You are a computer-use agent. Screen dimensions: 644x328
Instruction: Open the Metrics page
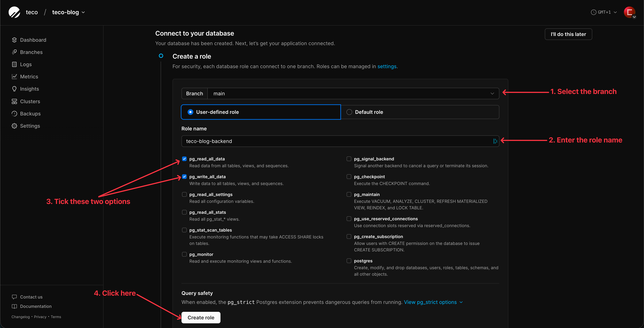pyautogui.click(x=29, y=77)
